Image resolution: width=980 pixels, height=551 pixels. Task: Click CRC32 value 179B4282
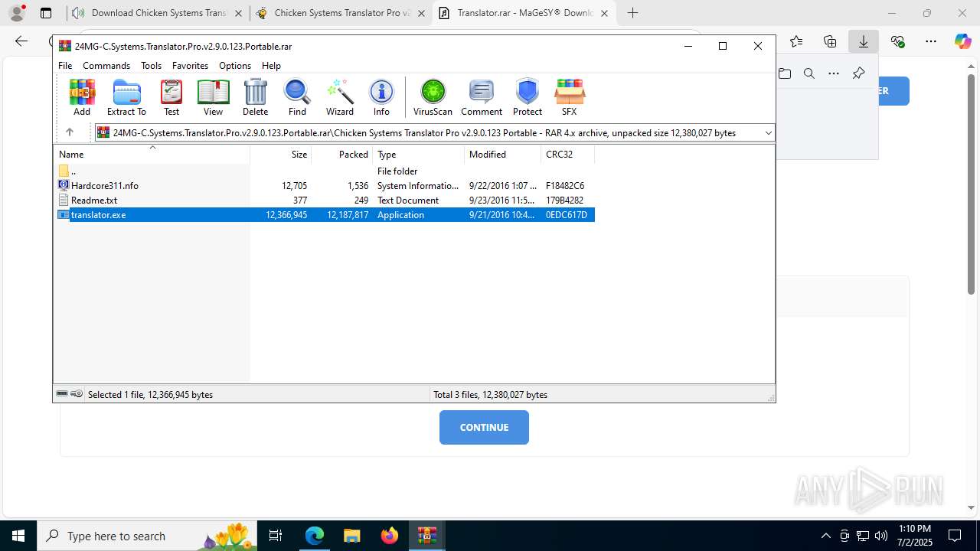pyautogui.click(x=564, y=200)
